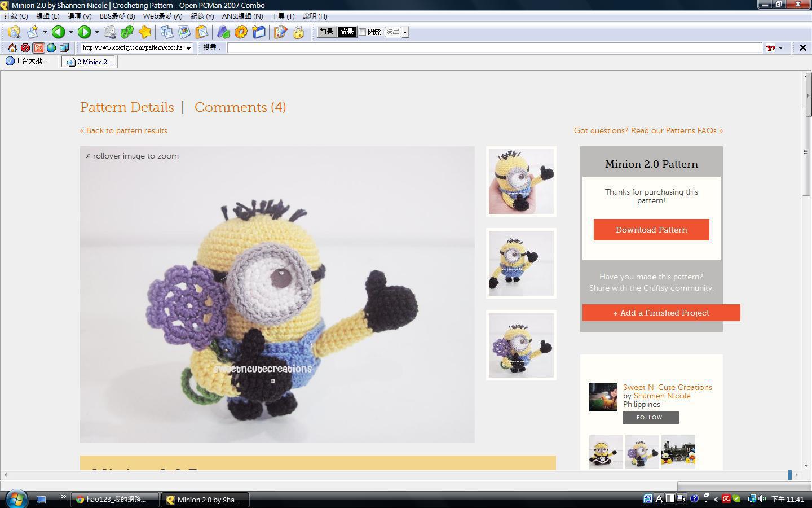This screenshot has width=812, height=508.
Task: Select the standing minion second thumbnail
Action: pos(521,263)
